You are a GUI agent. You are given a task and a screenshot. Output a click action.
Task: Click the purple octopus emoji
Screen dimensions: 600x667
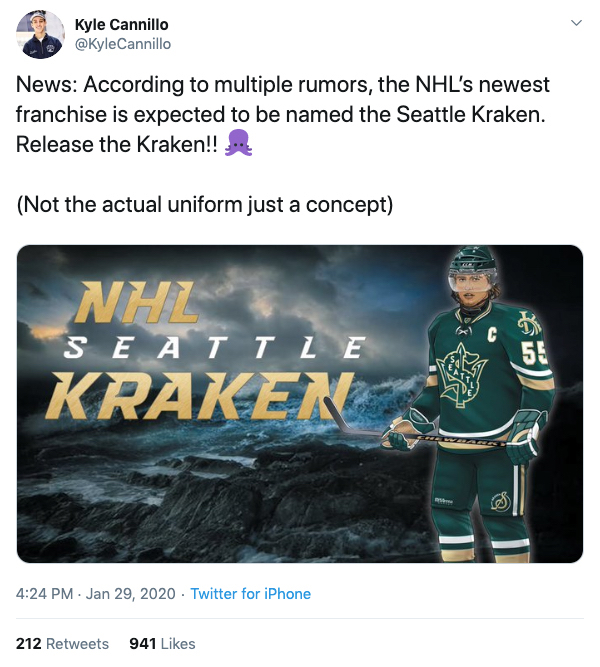(238, 144)
